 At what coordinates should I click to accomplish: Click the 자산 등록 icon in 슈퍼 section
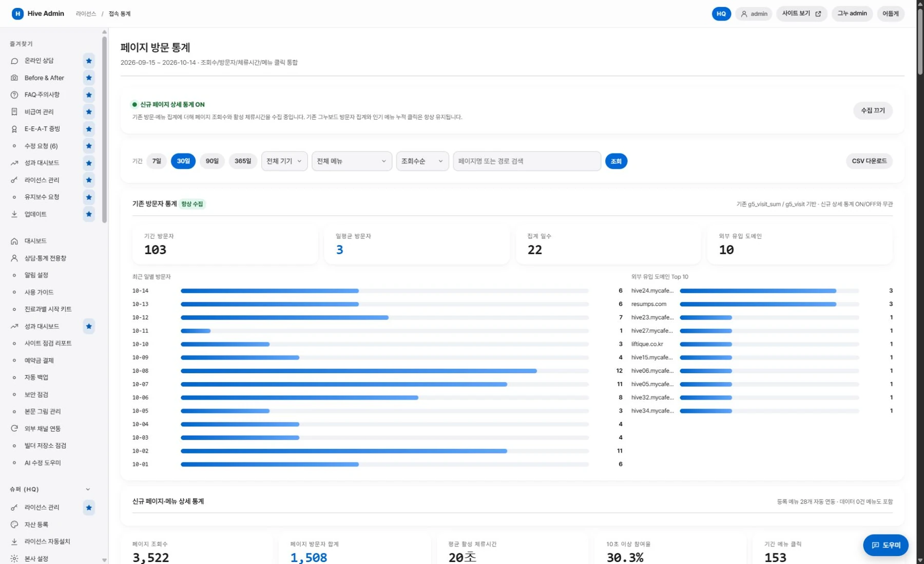[x=14, y=524]
